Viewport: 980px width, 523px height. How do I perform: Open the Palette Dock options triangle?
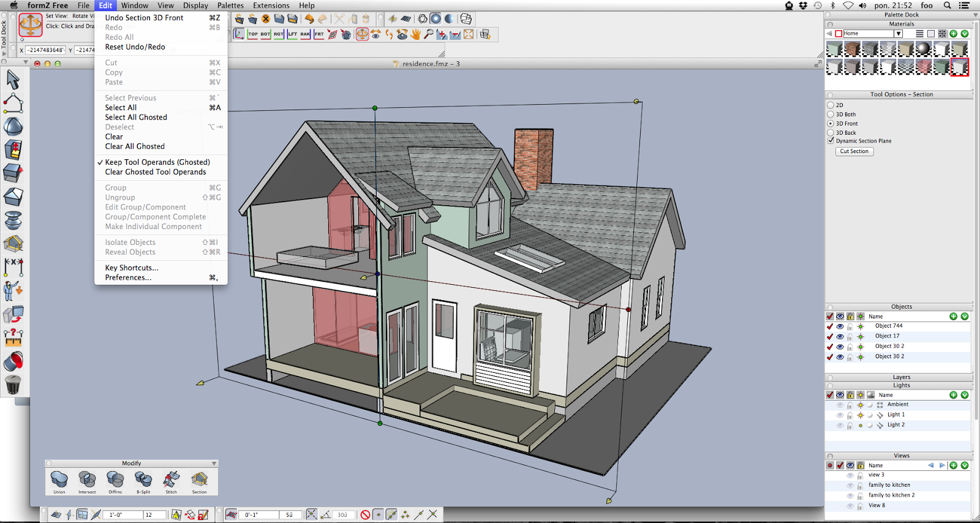tap(976, 15)
